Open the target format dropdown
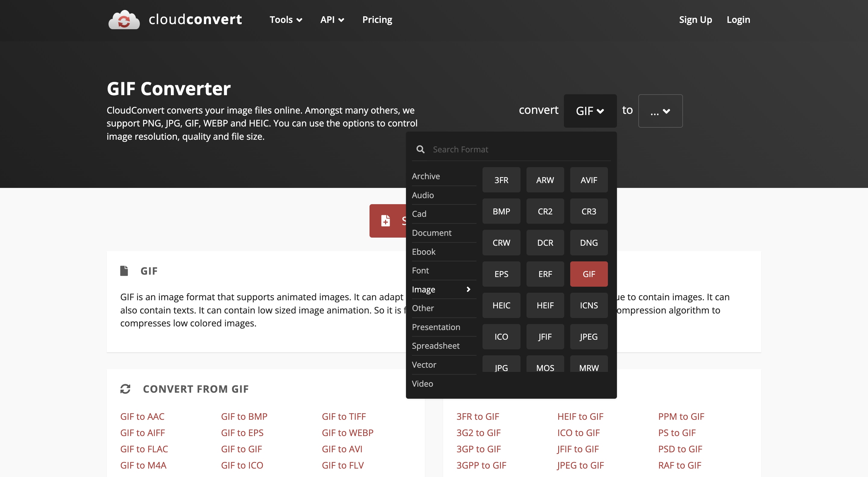This screenshot has height=477, width=868. [x=660, y=111]
